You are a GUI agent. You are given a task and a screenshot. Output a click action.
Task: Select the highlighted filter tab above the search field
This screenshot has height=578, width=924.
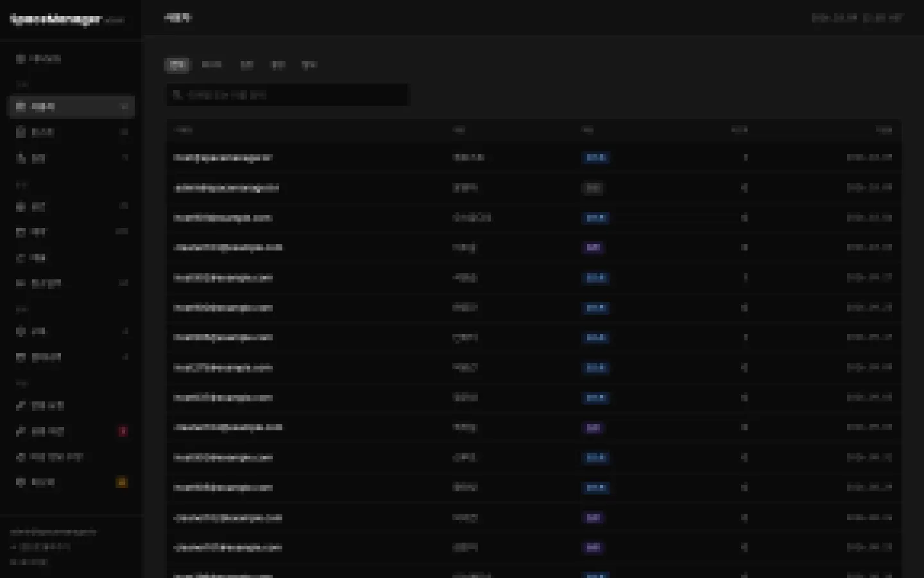click(177, 65)
